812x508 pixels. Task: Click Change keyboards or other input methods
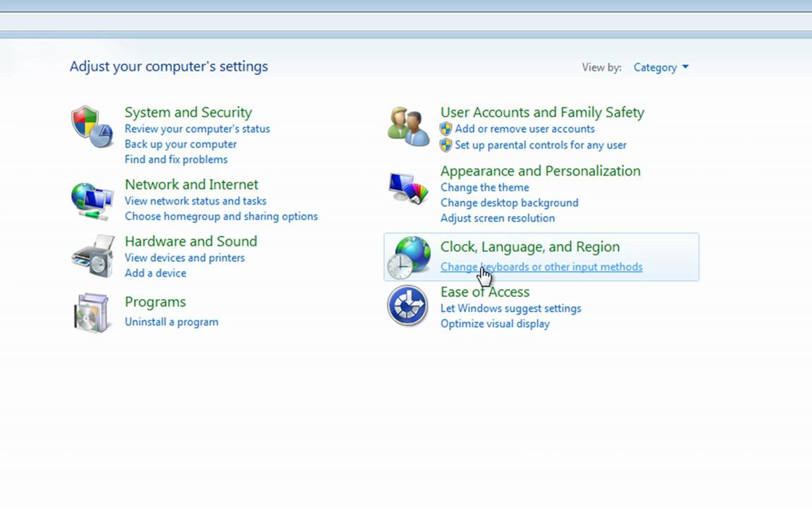coord(541,267)
